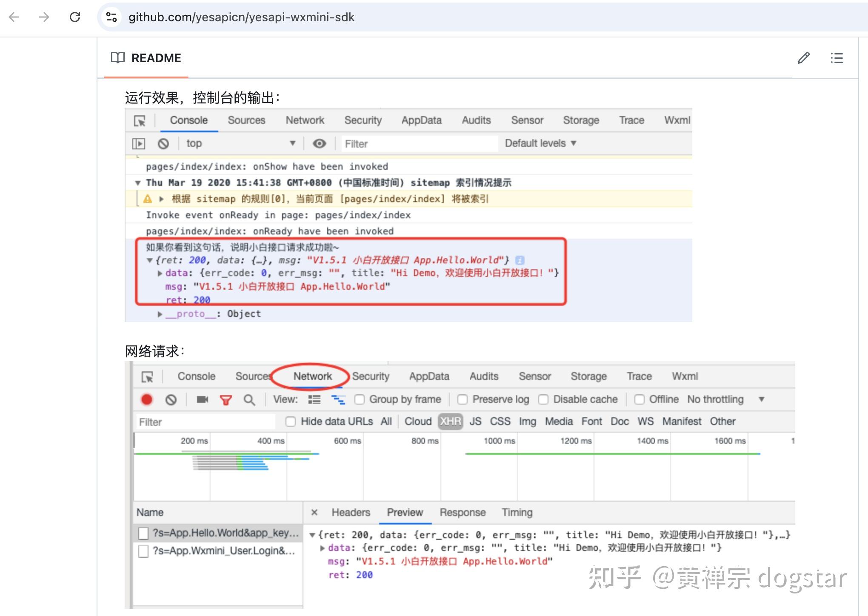This screenshot has height=616, width=868.
Task: Click the Console Filter input field
Action: pos(419,143)
